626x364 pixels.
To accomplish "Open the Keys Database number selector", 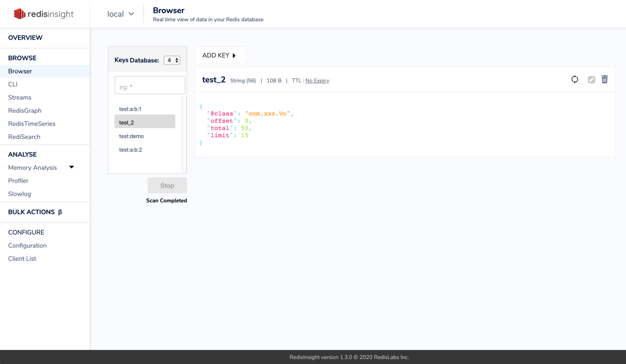I will point(172,60).
